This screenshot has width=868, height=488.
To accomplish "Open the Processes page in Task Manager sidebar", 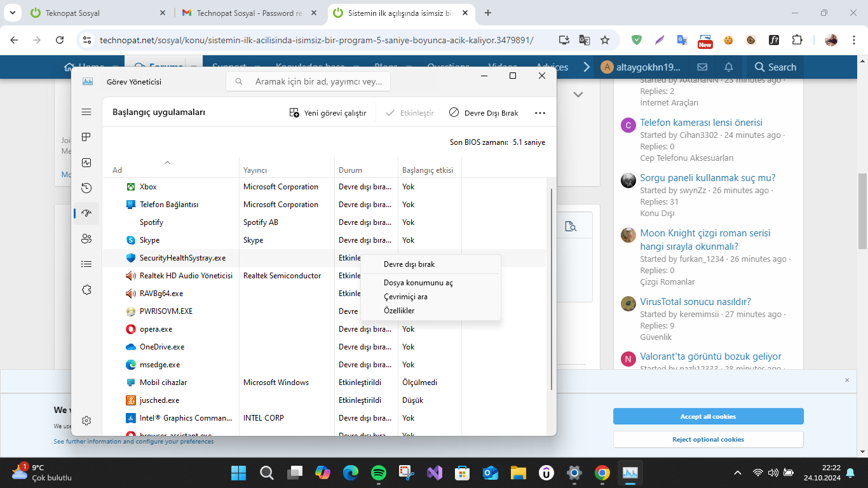I will tap(86, 137).
